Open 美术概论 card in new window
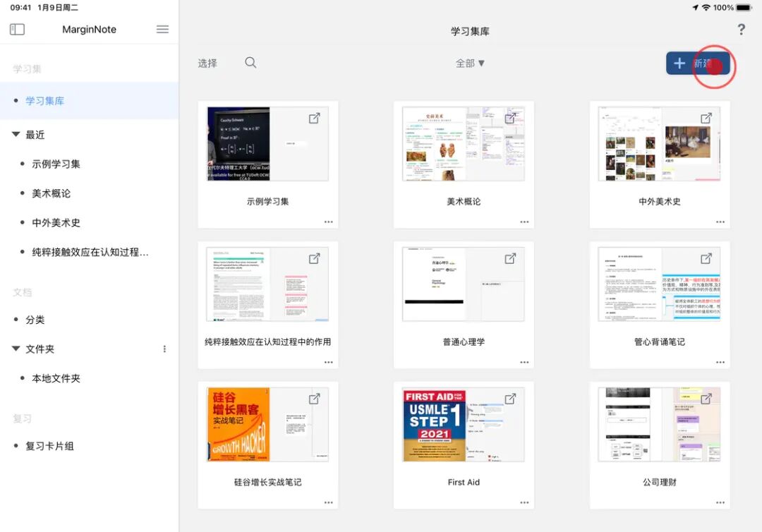The height and width of the screenshot is (532, 762). tap(510, 118)
